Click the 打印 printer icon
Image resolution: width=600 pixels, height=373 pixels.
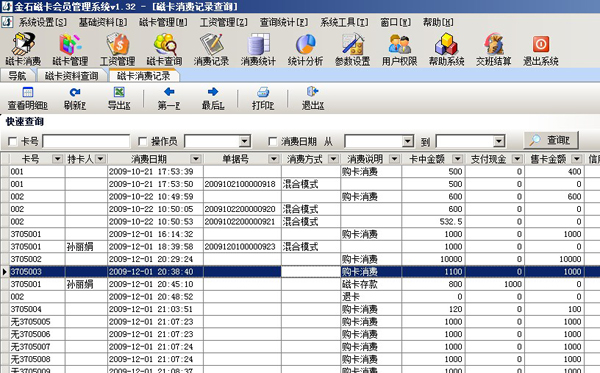click(263, 92)
